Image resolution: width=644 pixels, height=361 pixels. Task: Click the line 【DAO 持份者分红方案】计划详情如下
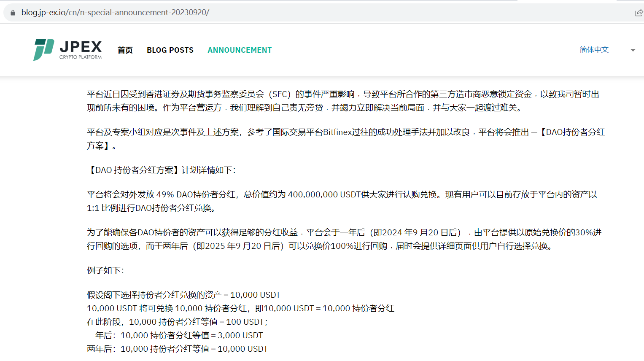pos(162,170)
